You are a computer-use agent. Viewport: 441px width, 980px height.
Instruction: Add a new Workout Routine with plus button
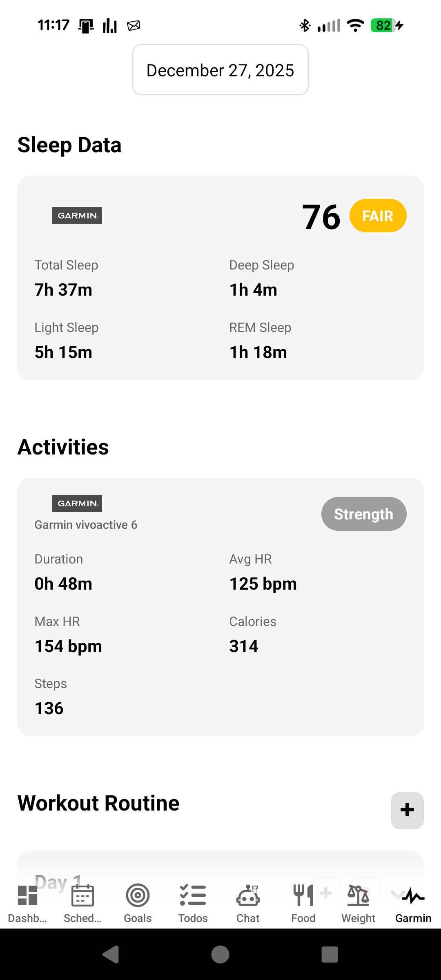[x=407, y=810]
